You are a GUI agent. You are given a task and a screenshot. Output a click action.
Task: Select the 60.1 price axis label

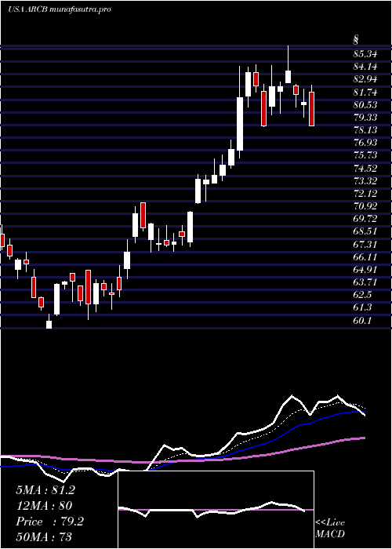click(362, 321)
